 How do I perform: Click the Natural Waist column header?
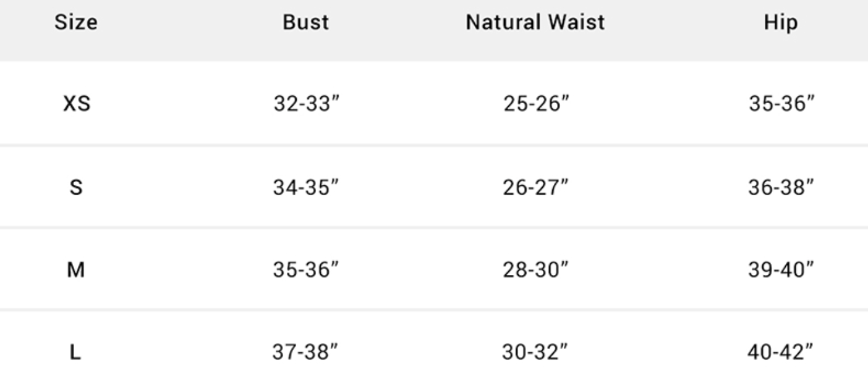coord(535,23)
